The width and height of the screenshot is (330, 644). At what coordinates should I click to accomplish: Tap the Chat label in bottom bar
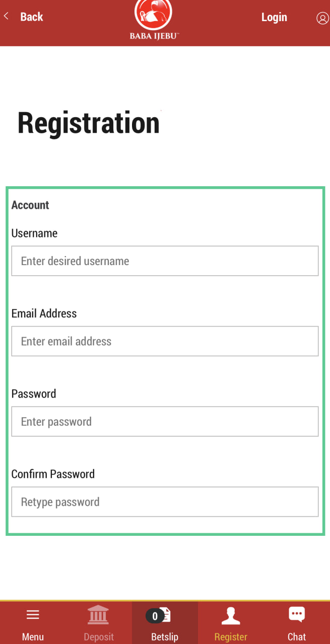[x=297, y=636]
